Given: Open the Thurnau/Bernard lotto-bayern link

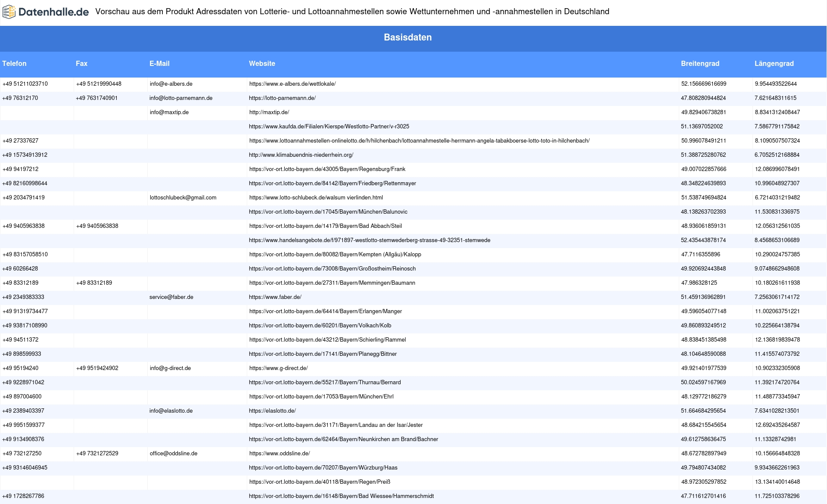Looking at the screenshot, I should [x=325, y=383].
